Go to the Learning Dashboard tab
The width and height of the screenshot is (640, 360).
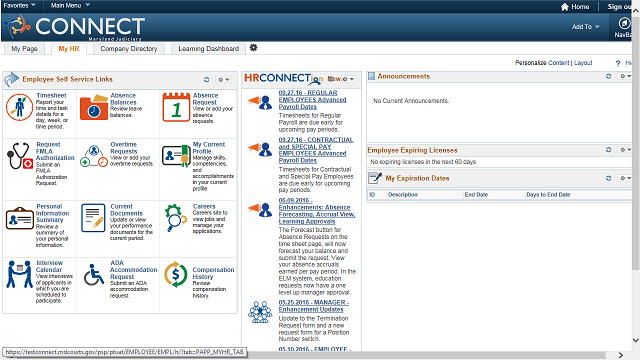point(208,49)
